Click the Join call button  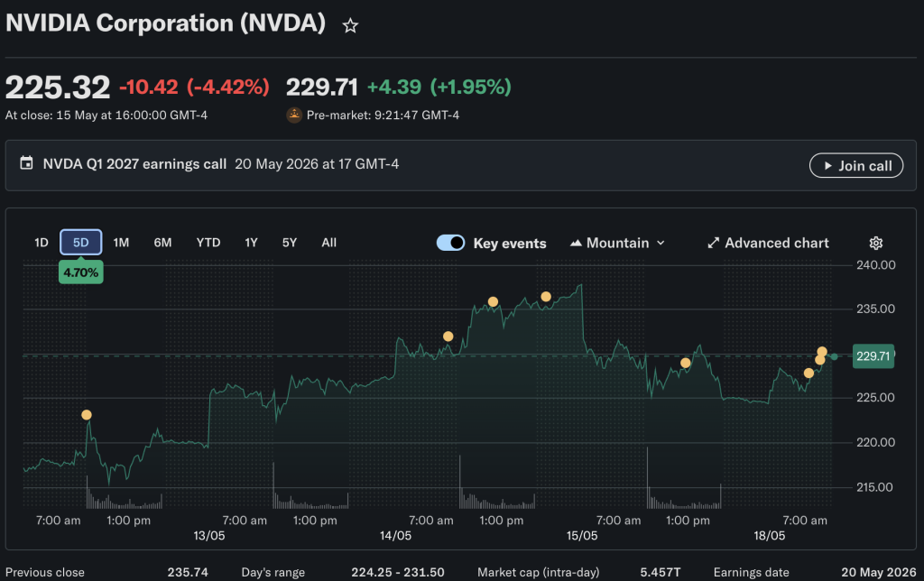855,166
